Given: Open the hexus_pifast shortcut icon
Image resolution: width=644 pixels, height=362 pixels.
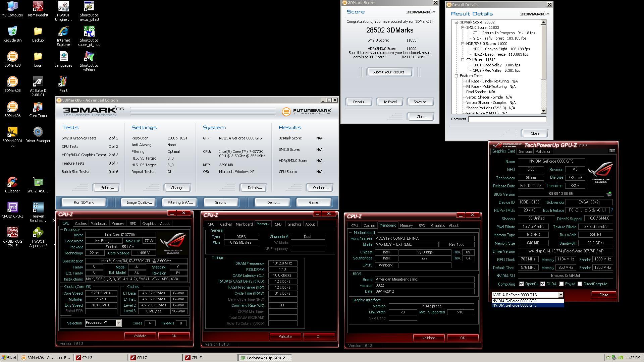Looking at the screenshot, I should coord(89,11).
